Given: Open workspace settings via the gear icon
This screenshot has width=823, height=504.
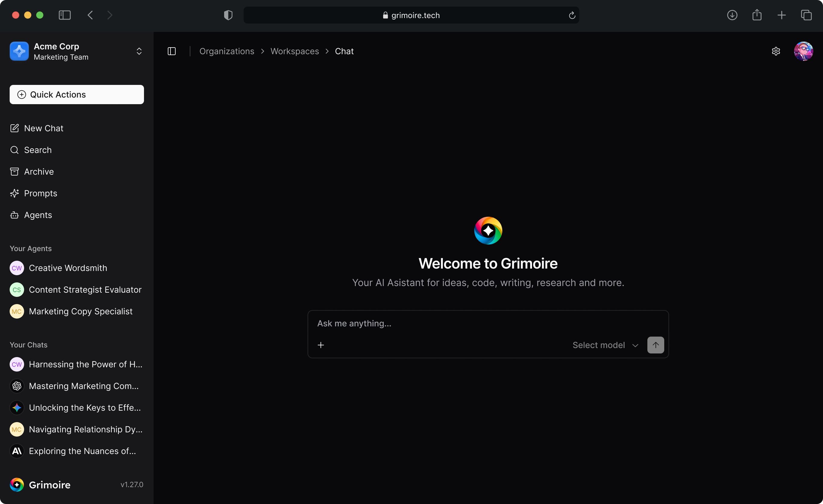Looking at the screenshot, I should pos(776,51).
